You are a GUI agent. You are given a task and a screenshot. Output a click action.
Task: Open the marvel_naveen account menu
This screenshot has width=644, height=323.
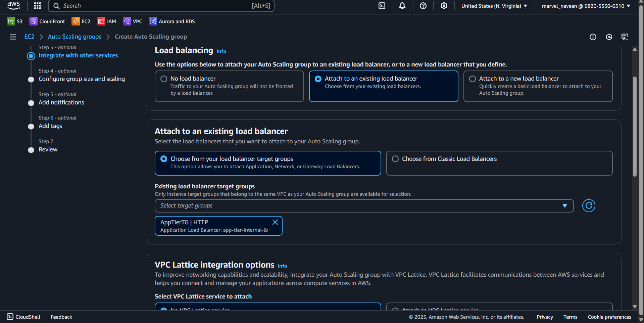coord(586,6)
